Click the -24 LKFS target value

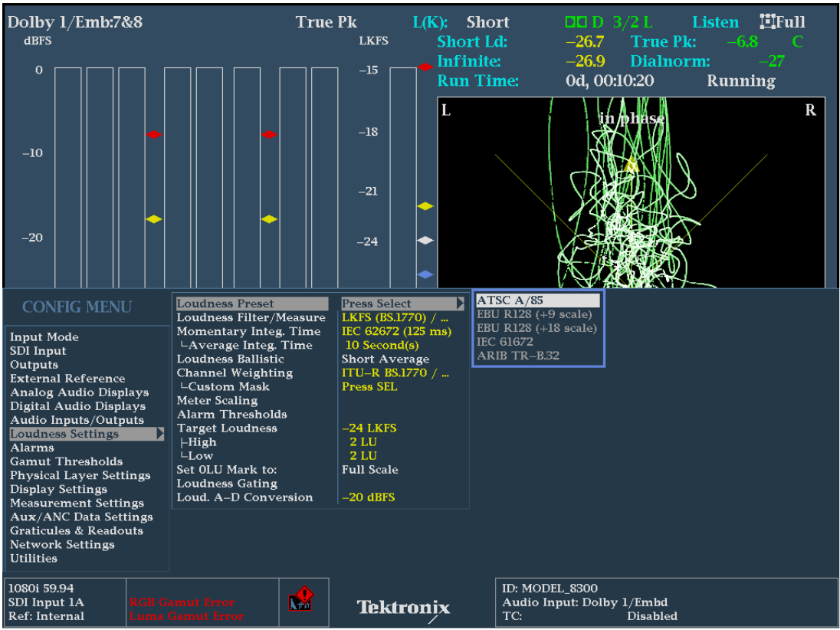[369, 428]
